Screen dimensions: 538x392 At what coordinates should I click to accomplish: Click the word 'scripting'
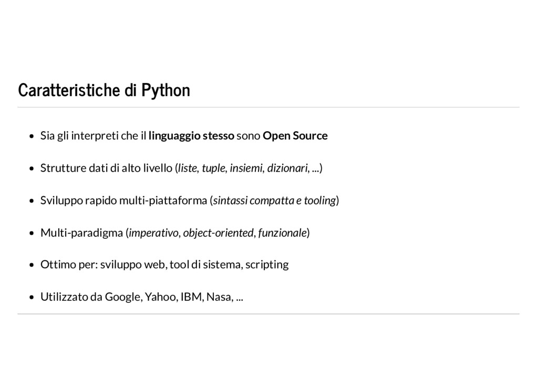click(x=267, y=265)
